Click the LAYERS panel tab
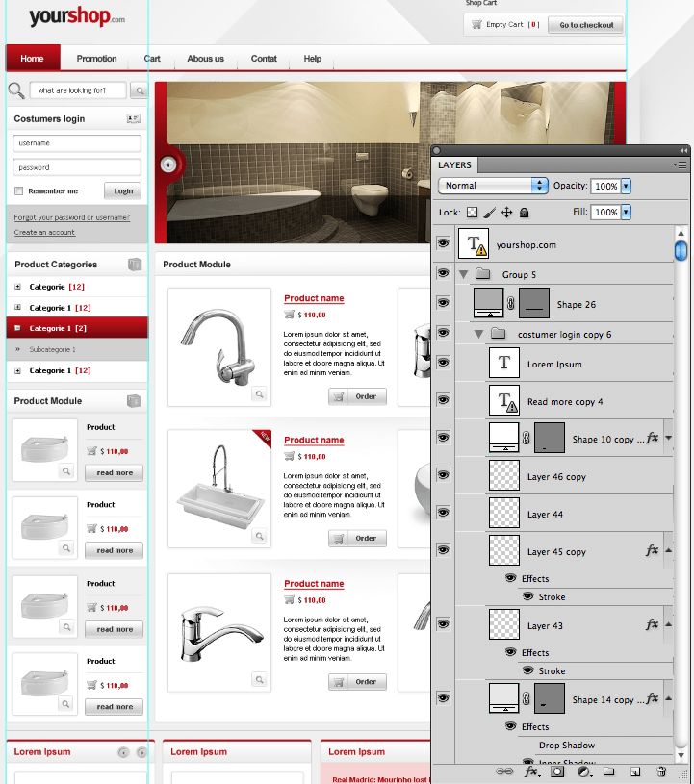This screenshot has height=784, width=694. tap(455, 165)
